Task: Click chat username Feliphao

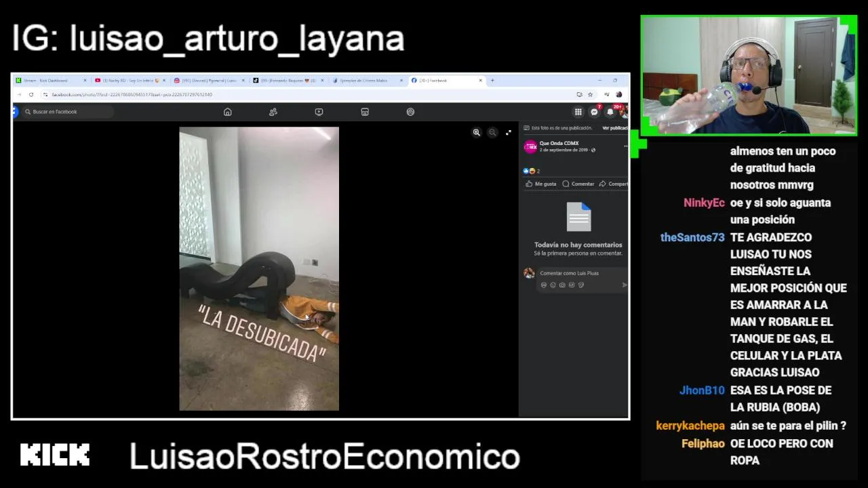Action: point(703,443)
